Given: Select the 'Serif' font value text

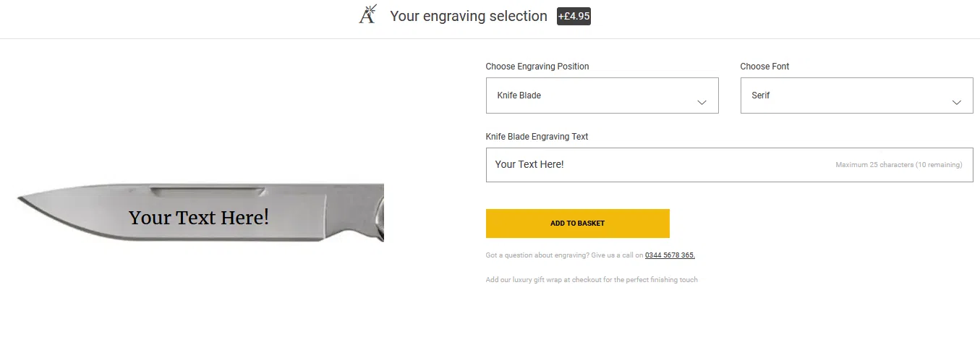Looking at the screenshot, I should (761, 95).
